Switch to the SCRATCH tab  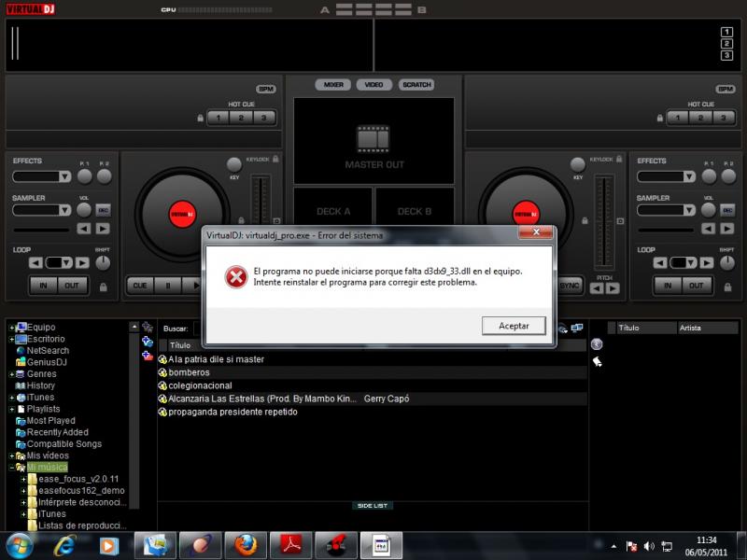pos(416,85)
